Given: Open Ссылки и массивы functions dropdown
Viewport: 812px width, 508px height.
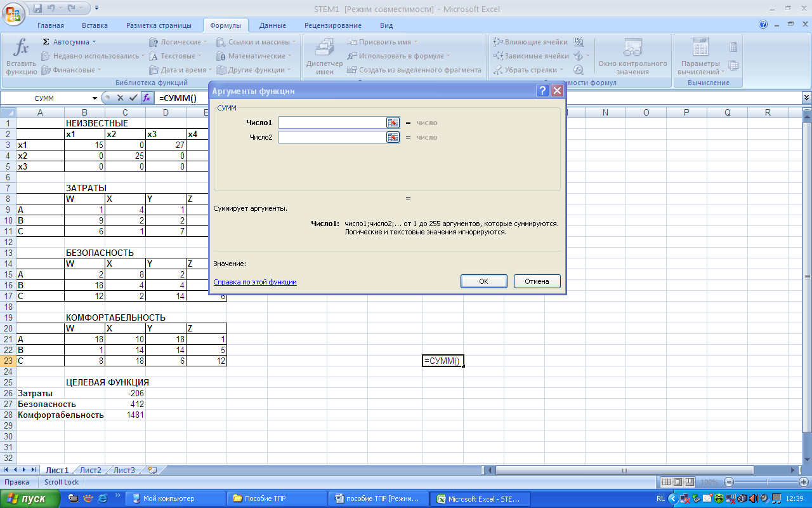Looking at the screenshot, I should pos(256,42).
